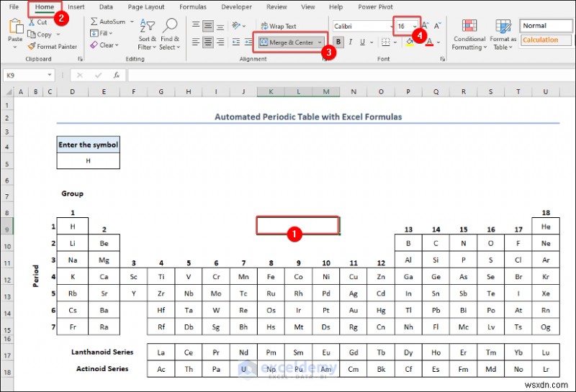This screenshot has height=392, width=576.
Task: Click the Clear eraser icon
Action: tap(94, 45)
